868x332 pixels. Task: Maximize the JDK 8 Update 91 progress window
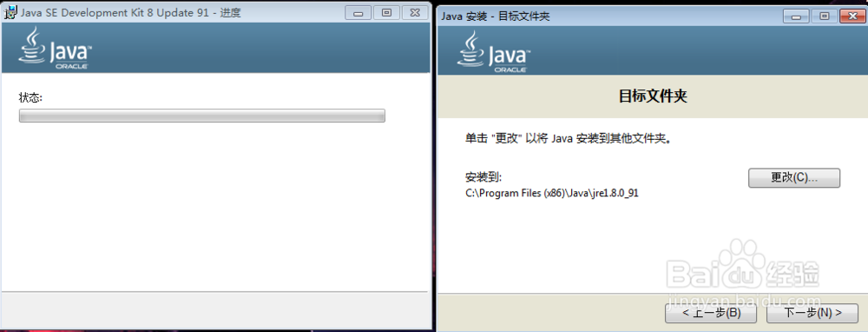[387, 13]
